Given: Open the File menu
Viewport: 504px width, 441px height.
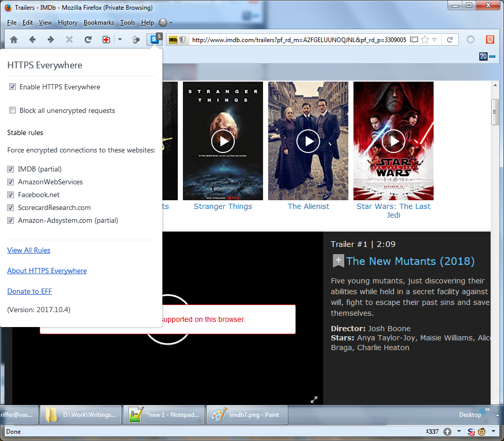Looking at the screenshot, I should pos(12,23).
